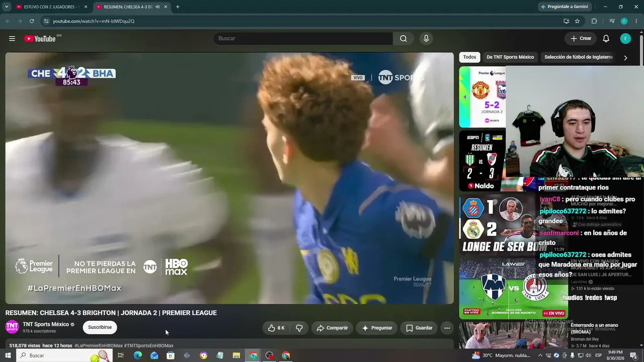
Task: Open Task View on the taskbar
Action: (x=121, y=355)
